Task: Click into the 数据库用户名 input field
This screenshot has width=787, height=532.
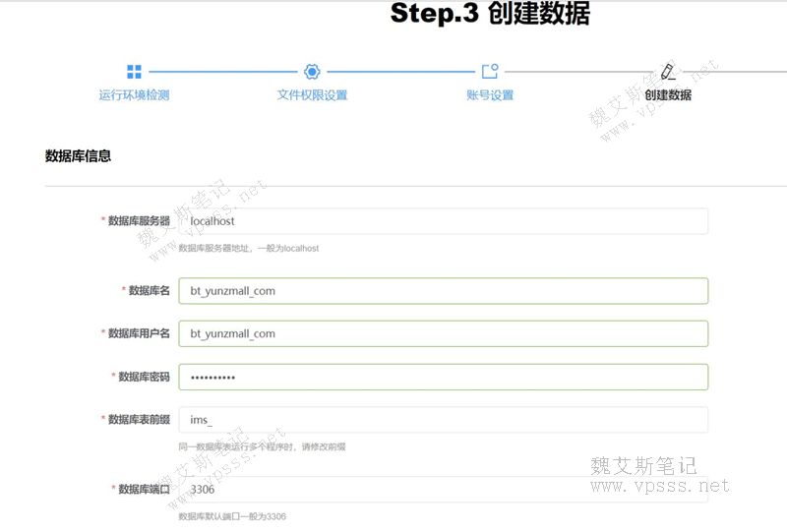Action: [x=443, y=333]
